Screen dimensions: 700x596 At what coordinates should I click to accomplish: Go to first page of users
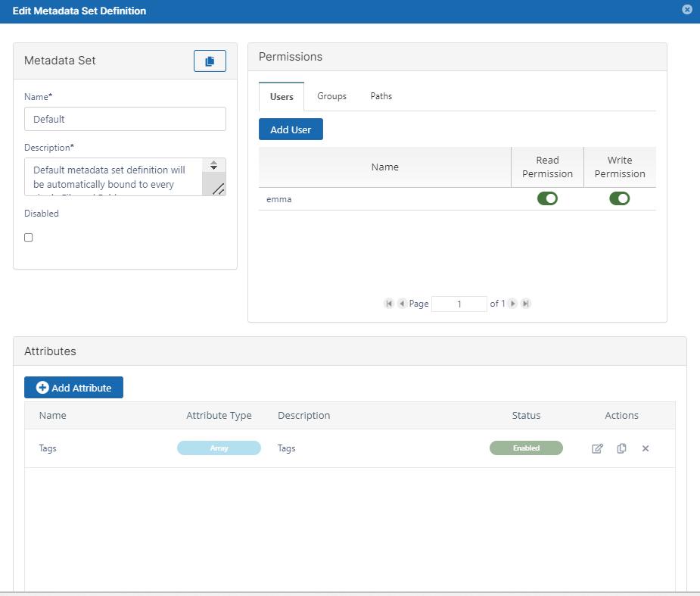coord(389,304)
